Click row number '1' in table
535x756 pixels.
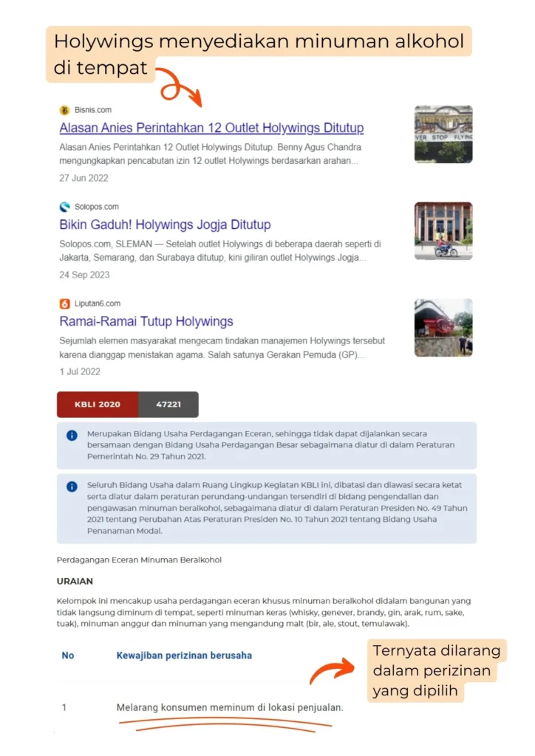[x=64, y=708]
